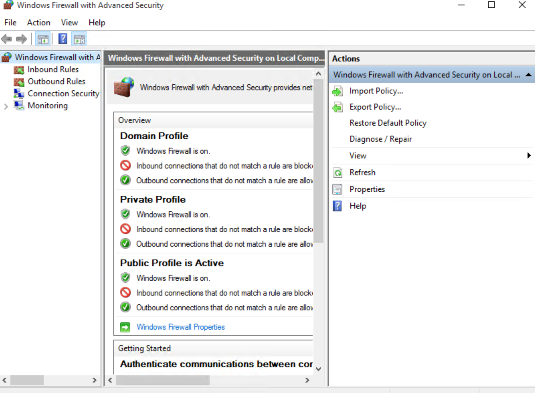This screenshot has height=393, width=535.
Task: Click the Forward arrow toolbar icon
Action: (21, 39)
